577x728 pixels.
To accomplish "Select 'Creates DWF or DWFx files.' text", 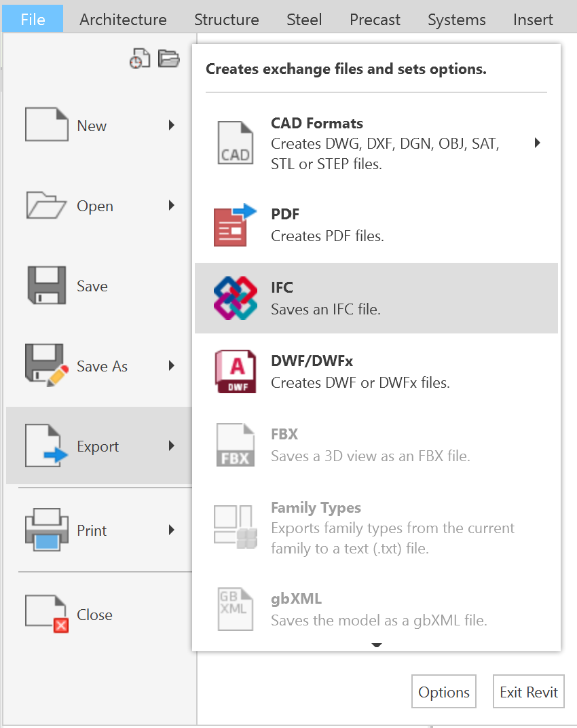I will tap(360, 382).
